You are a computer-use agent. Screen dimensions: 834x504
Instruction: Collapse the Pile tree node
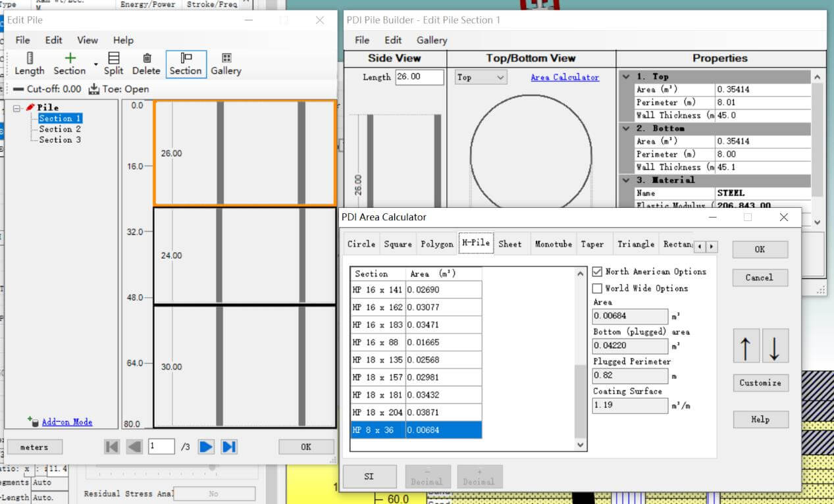click(17, 107)
